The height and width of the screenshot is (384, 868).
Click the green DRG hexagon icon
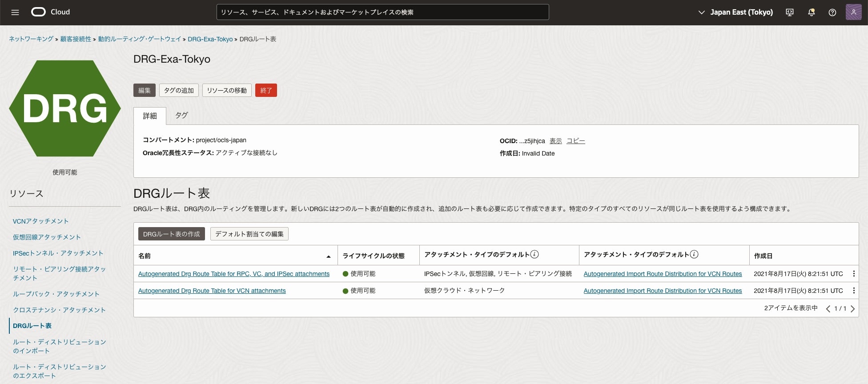[x=65, y=108]
